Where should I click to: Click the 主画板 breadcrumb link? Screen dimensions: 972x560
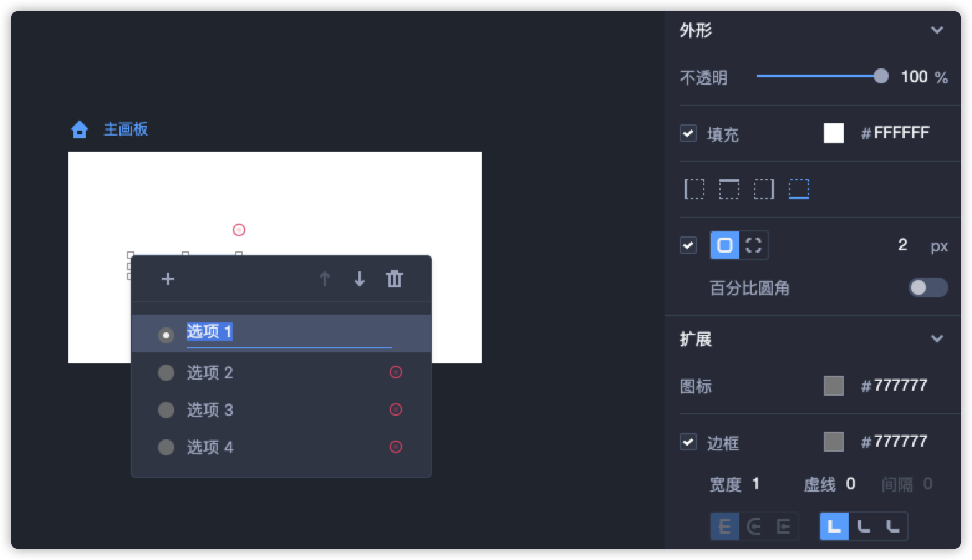point(126,129)
